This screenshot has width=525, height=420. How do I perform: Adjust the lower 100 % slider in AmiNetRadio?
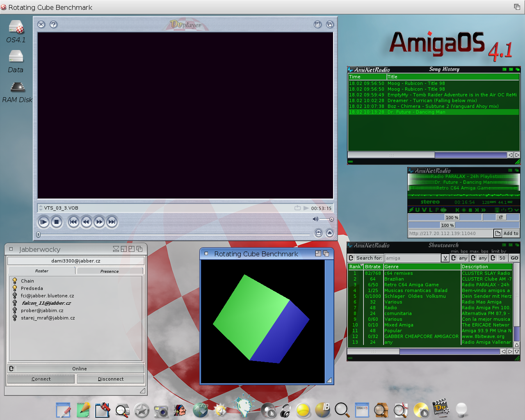point(447,225)
